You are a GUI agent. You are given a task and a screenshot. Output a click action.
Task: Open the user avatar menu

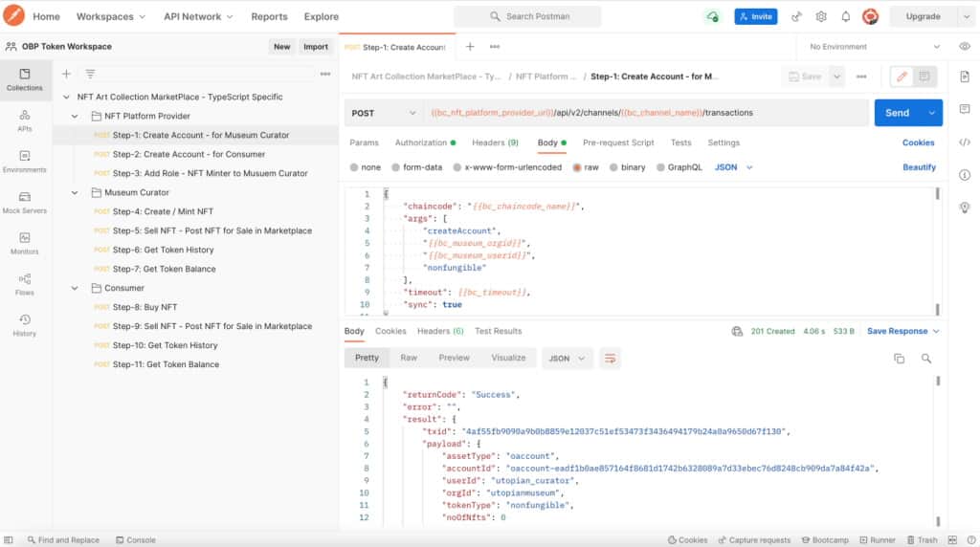870,17
